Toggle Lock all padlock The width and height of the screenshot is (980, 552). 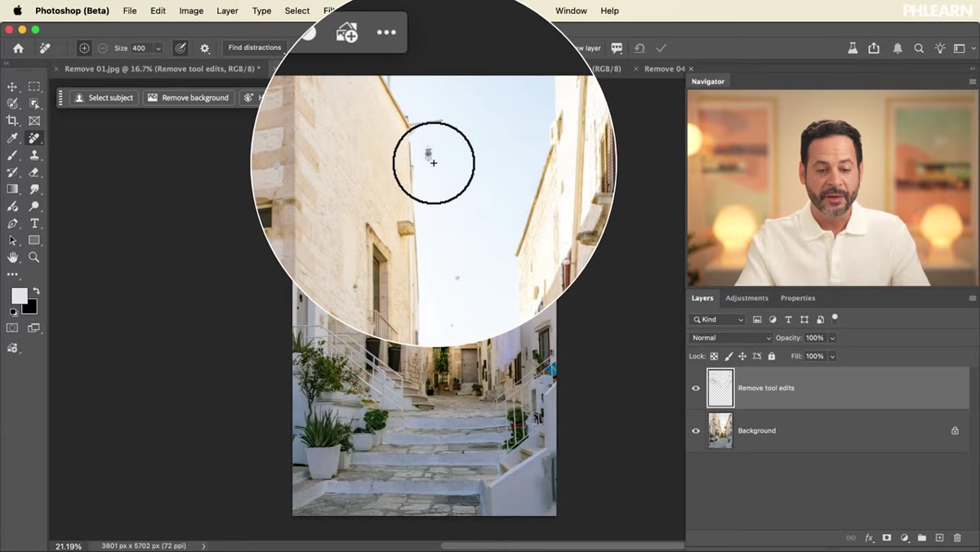pos(772,356)
